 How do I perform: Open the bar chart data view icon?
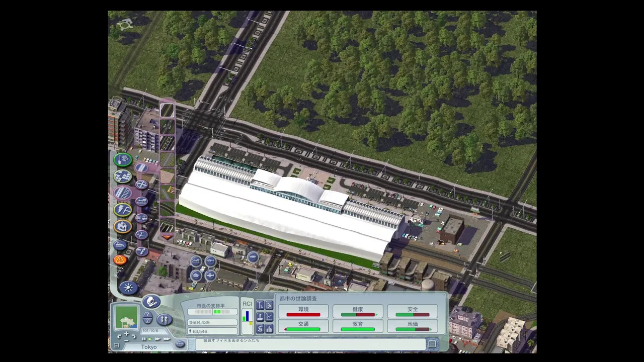click(x=269, y=329)
